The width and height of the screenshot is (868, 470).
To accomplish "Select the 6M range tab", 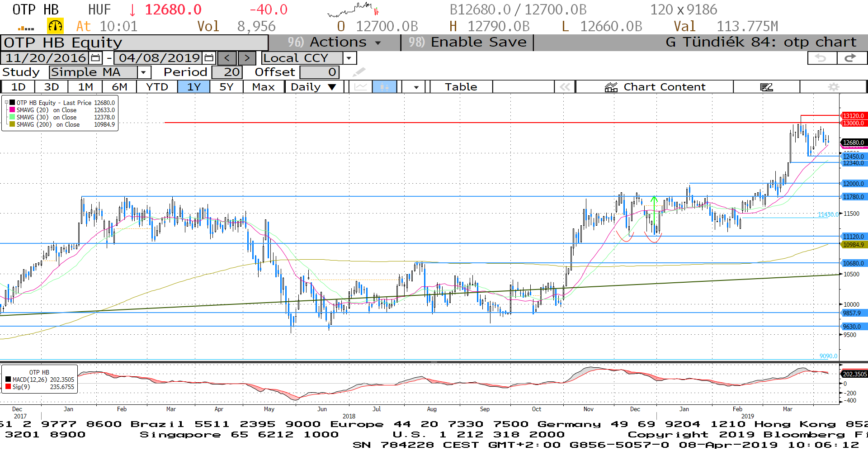I will [x=119, y=87].
